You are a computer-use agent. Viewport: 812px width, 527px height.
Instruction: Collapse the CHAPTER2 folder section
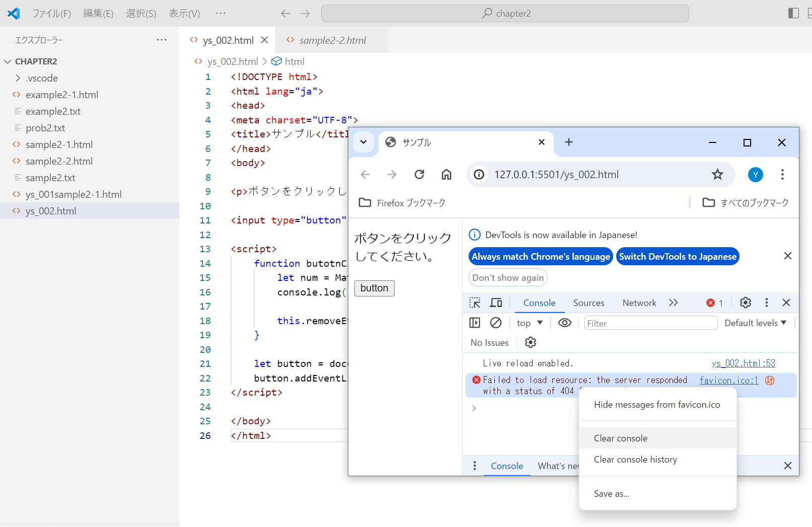pos(36,61)
